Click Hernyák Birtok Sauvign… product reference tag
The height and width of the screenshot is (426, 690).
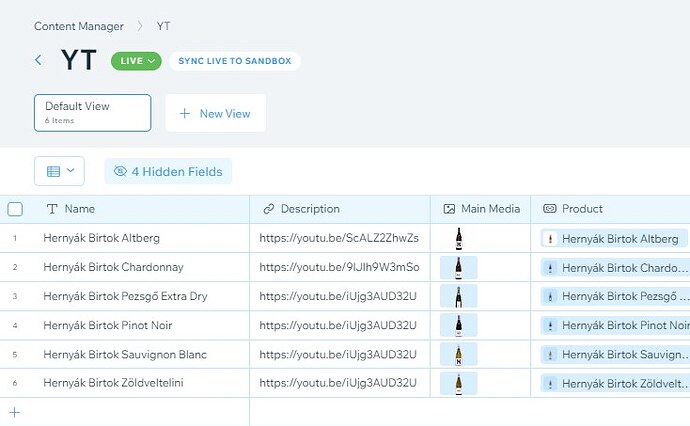pyautogui.click(x=615, y=355)
